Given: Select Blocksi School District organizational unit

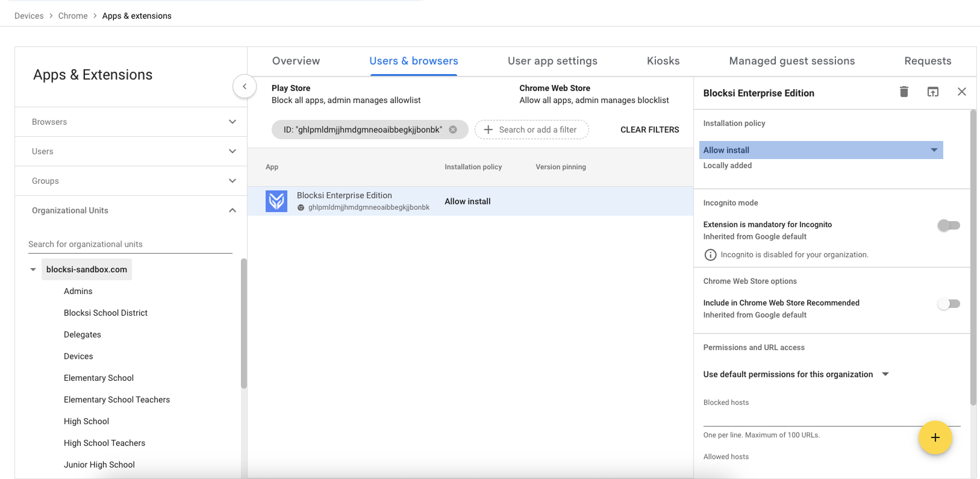Looking at the screenshot, I should coord(106,313).
